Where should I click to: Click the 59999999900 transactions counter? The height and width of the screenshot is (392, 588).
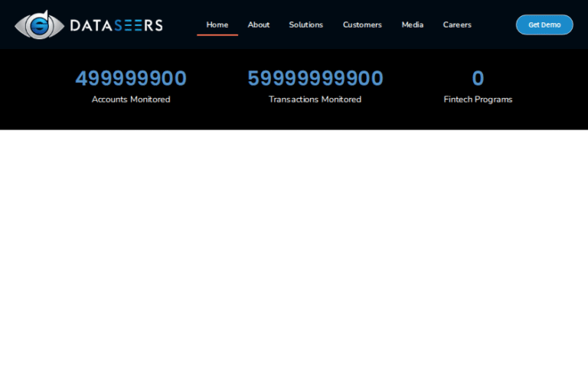coord(315,79)
